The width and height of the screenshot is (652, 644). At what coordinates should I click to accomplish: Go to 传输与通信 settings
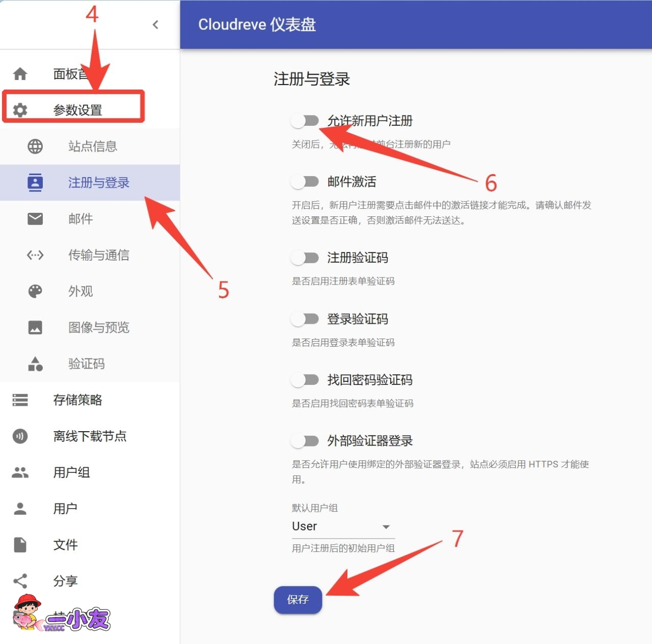click(98, 255)
